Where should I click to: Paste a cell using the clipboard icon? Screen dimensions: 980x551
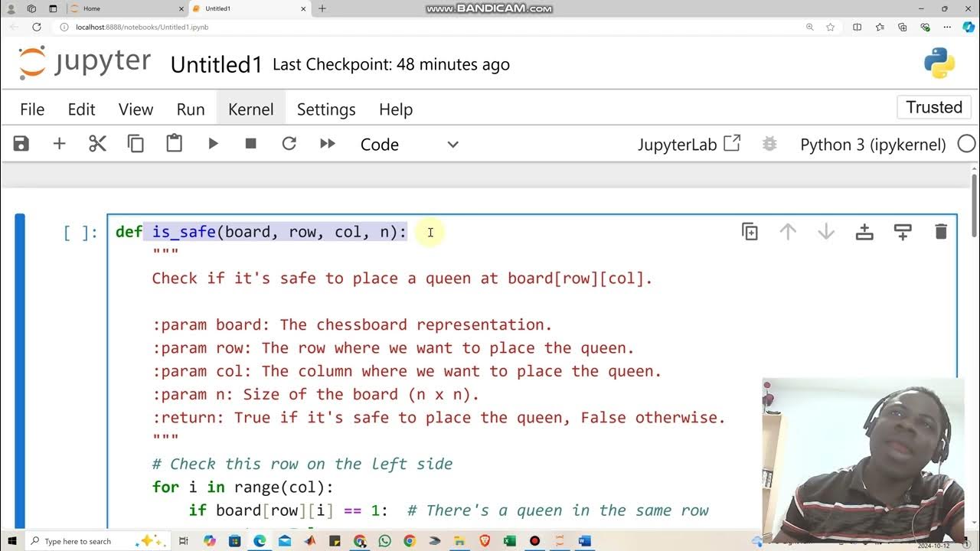174,144
